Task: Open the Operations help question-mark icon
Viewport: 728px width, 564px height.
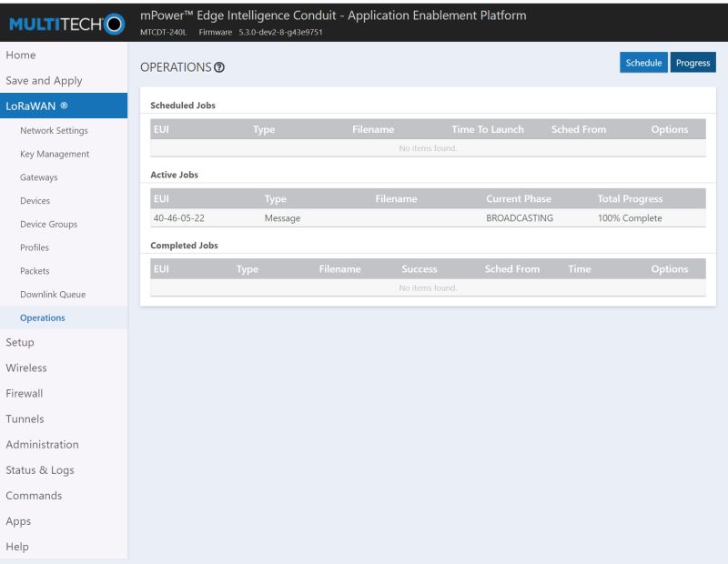Action: (x=219, y=67)
